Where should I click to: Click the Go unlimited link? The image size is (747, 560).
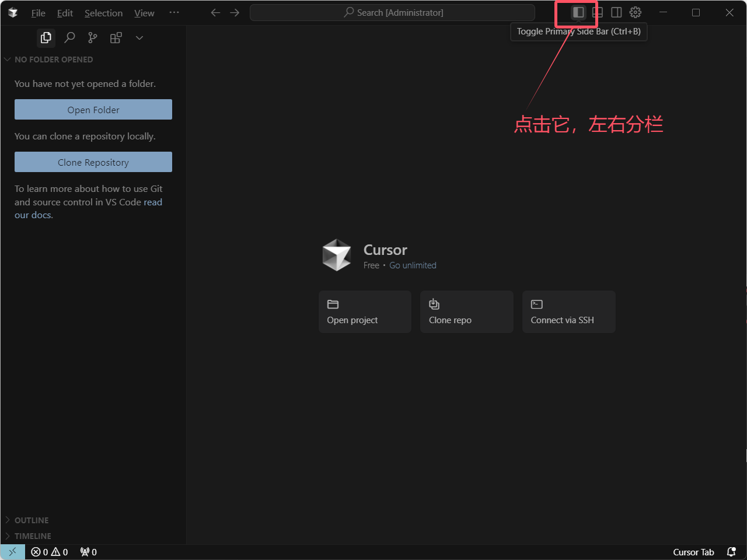pos(413,265)
